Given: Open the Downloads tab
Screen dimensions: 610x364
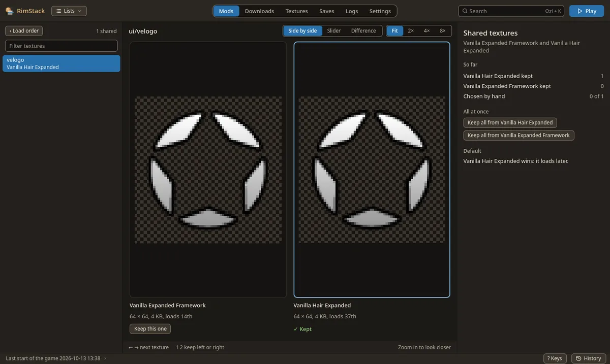Looking at the screenshot, I should [x=259, y=11].
